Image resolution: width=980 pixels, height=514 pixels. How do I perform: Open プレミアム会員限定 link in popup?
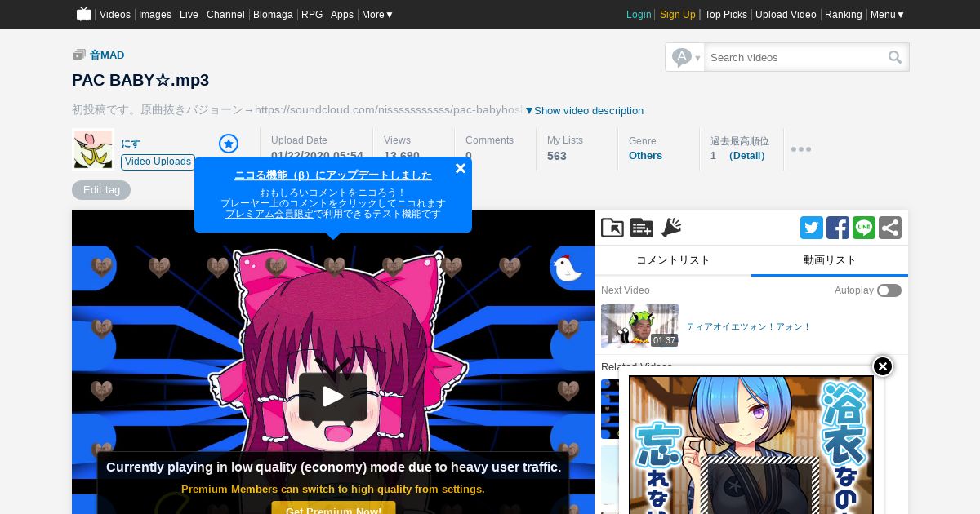click(x=269, y=214)
